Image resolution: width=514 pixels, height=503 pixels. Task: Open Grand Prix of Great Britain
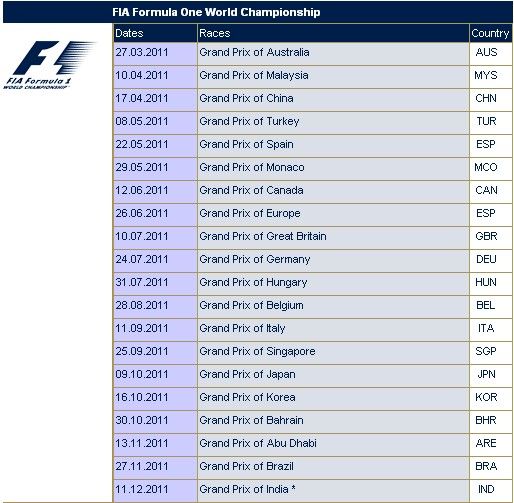[263, 236]
